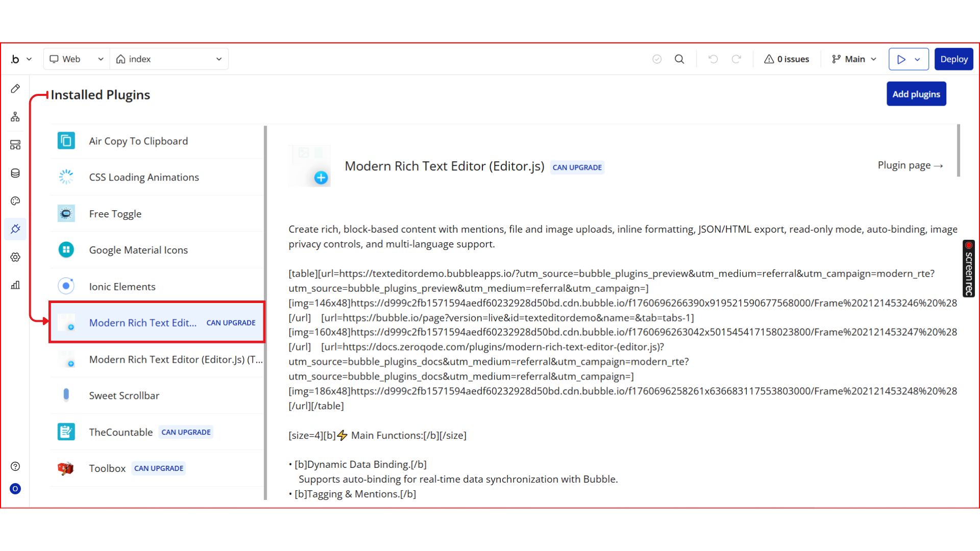Screen dimensions: 980x551
Task: Select the Toolbox plugin entry
Action: [107, 468]
